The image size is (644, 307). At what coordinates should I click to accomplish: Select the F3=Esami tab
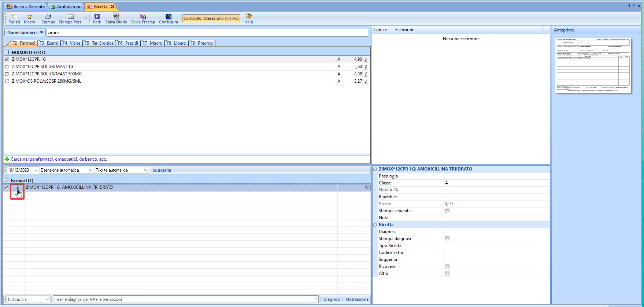(49, 43)
